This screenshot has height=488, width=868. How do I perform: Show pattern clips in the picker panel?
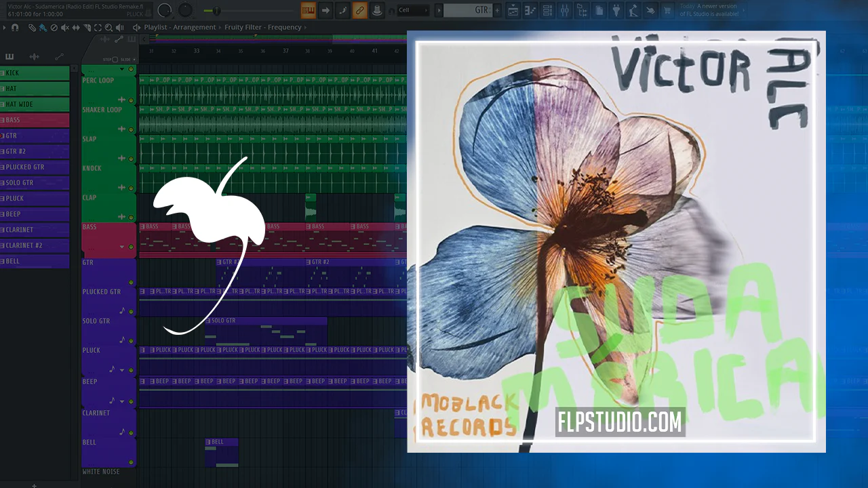point(9,57)
